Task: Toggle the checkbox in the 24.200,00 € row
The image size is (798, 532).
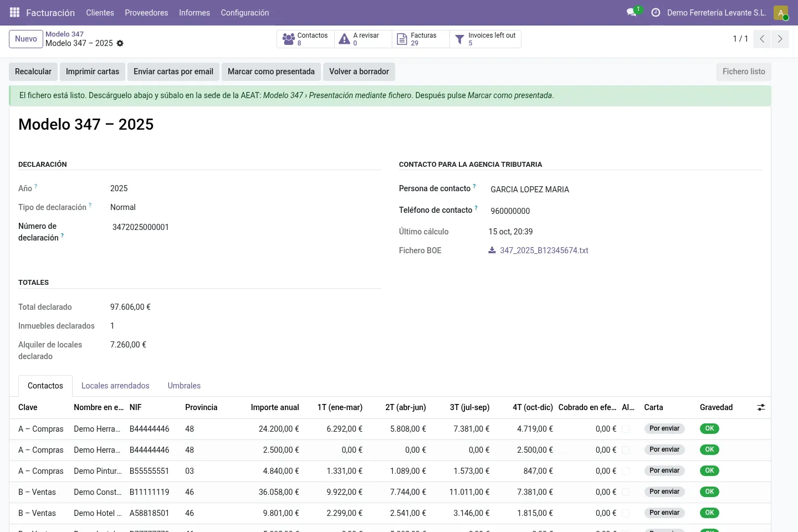Action: (x=626, y=429)
